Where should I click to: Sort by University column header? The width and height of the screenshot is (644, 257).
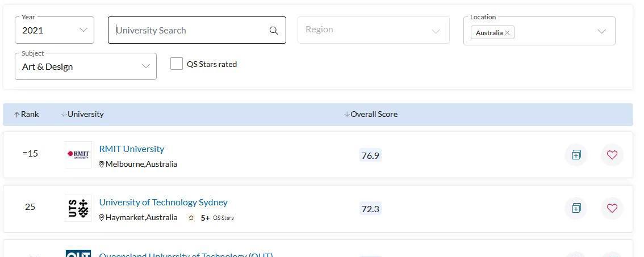[x=82, y=114]
